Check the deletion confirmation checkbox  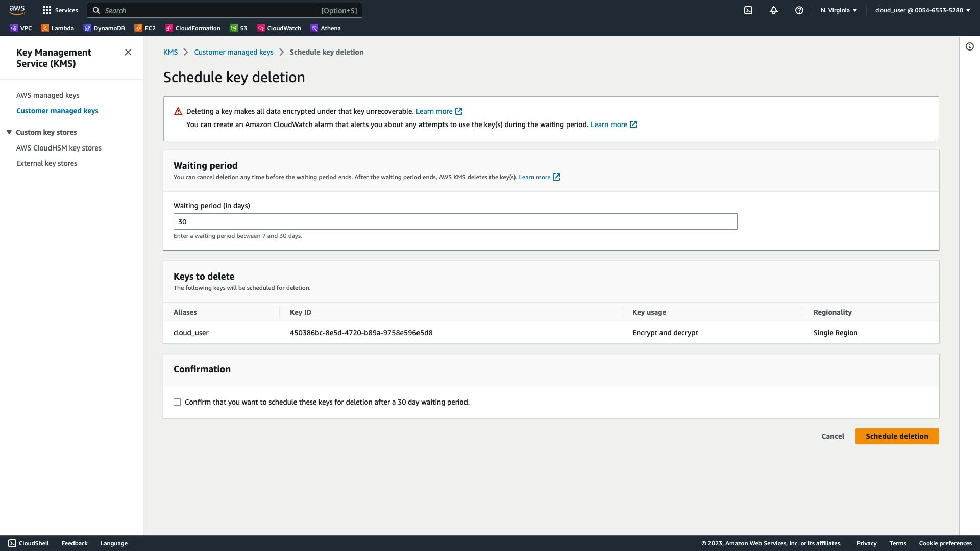(177, 402)
